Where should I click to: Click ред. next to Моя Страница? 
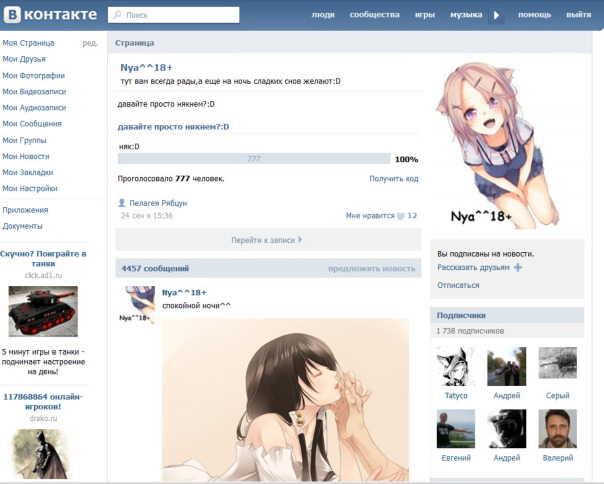[90, 44]
